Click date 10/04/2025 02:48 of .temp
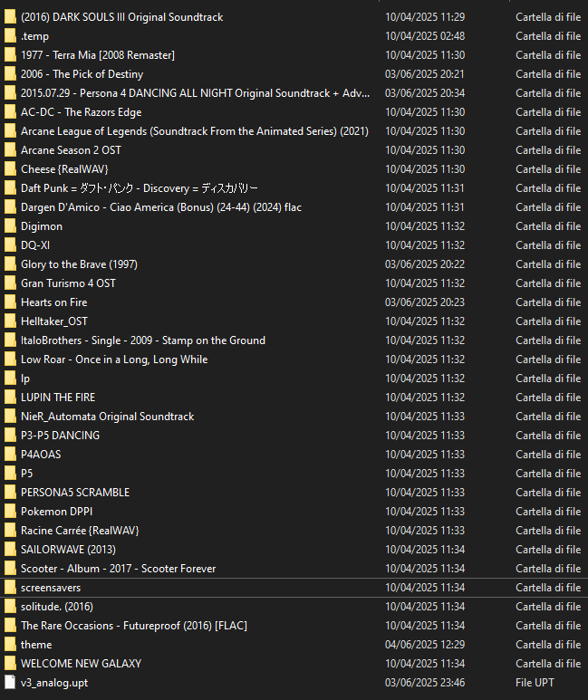This screenshot has height=700, width=588. click(425, 35)
